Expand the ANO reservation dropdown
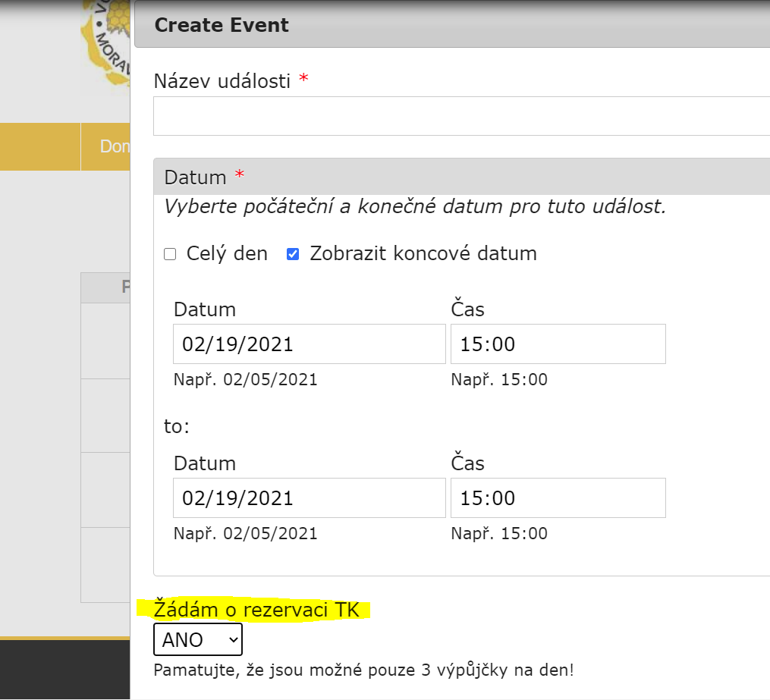Viewport: 770px width, 700px height. click(x=197, y=640)
